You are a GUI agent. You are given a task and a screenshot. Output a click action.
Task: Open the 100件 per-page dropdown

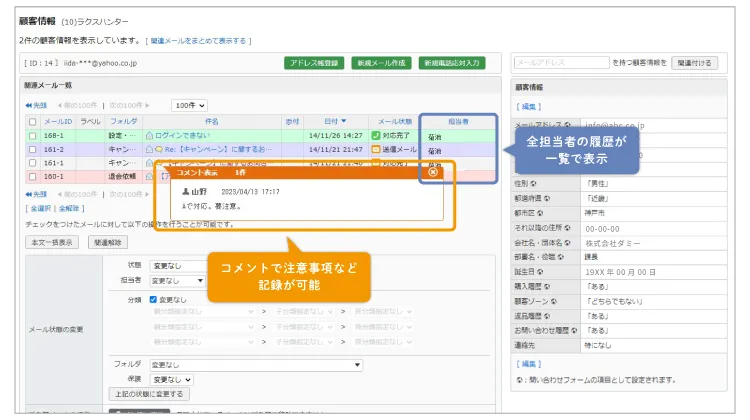point(189,105)
